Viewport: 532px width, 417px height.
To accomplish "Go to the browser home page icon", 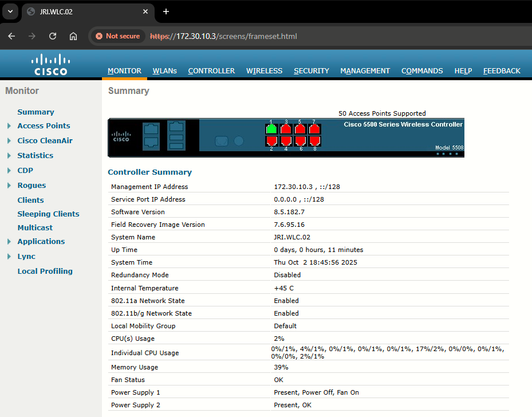I will [x=73, y=36].
